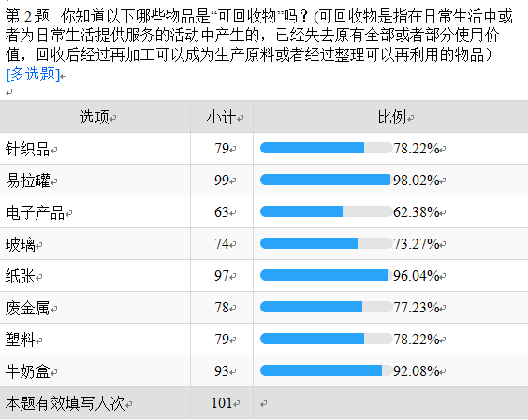This screenshot has width=528, height=420.
Task: Click the [多选题] link text
Action: pos(33,74)
